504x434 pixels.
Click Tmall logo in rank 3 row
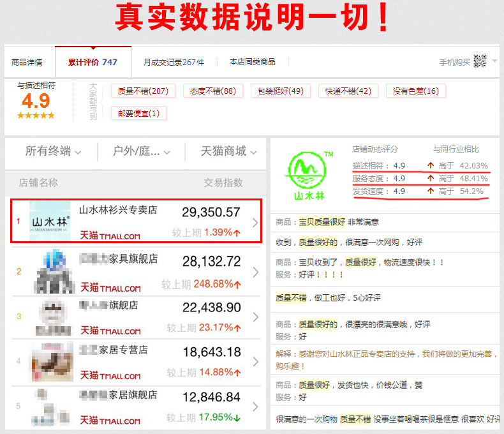tap(110, 330)
